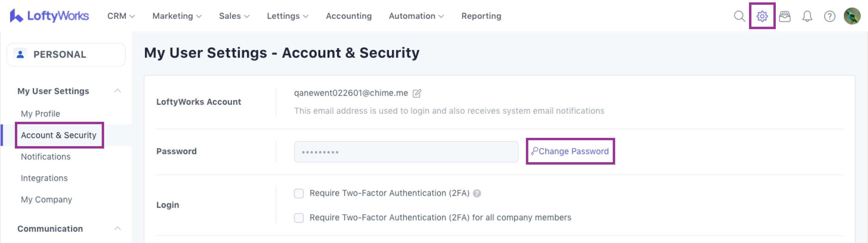The width and height of the screenshot is (868, 243).
Task: Open the inbox tray icon
Action: [x=784, y=16]
